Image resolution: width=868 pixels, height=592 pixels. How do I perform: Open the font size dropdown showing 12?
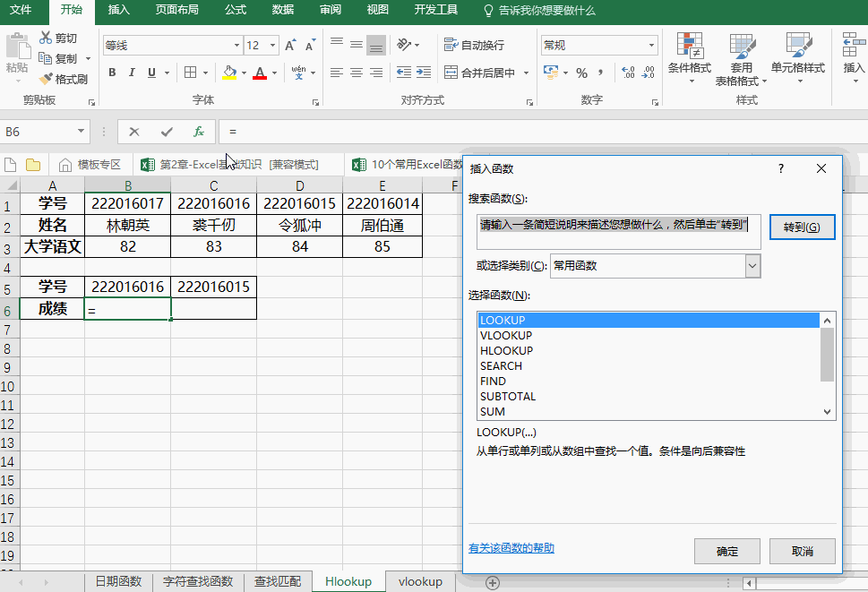pyautogui.click(x=273, y=46)
